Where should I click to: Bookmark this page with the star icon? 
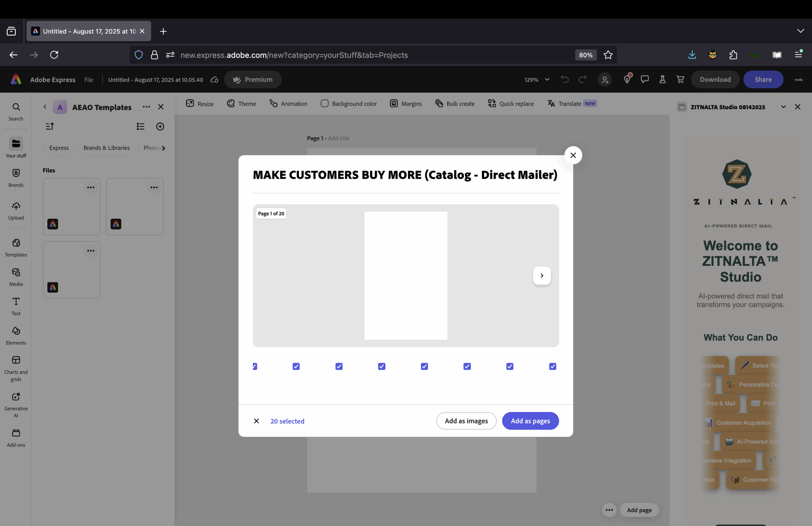click(x=608, y=55)
